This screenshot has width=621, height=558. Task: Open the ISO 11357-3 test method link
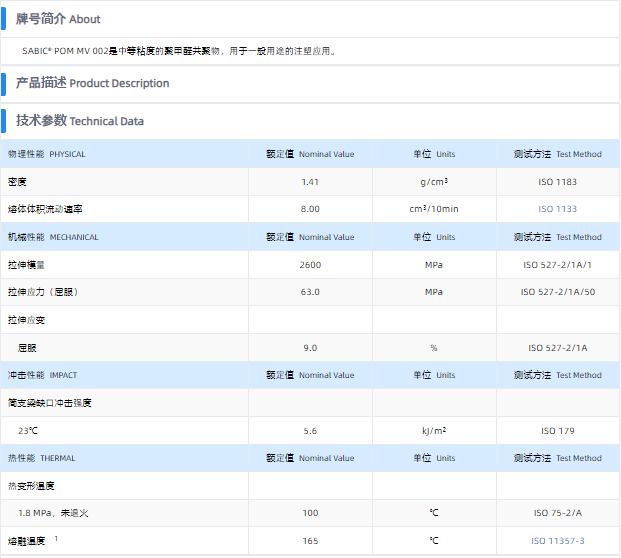coord(557,541)
